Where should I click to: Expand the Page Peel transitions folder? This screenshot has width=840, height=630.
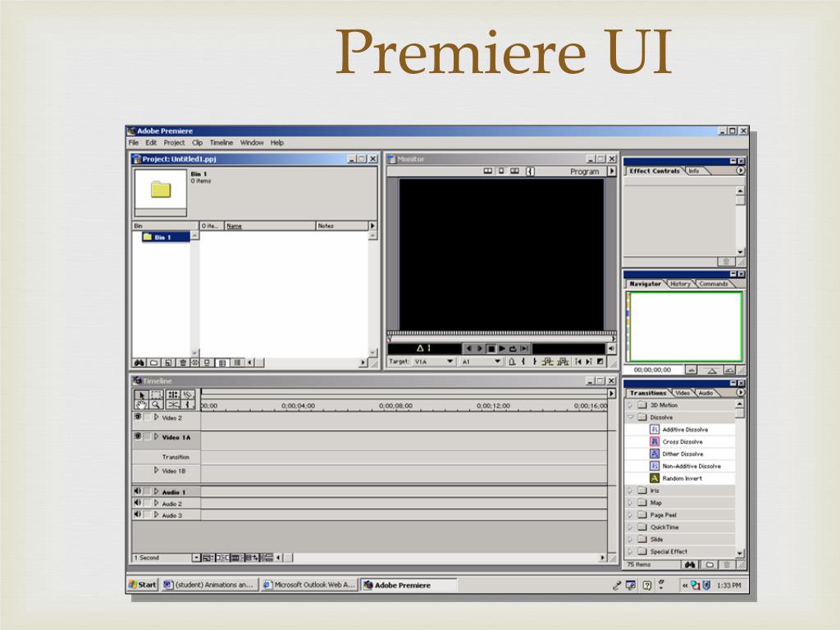point(631,515)
